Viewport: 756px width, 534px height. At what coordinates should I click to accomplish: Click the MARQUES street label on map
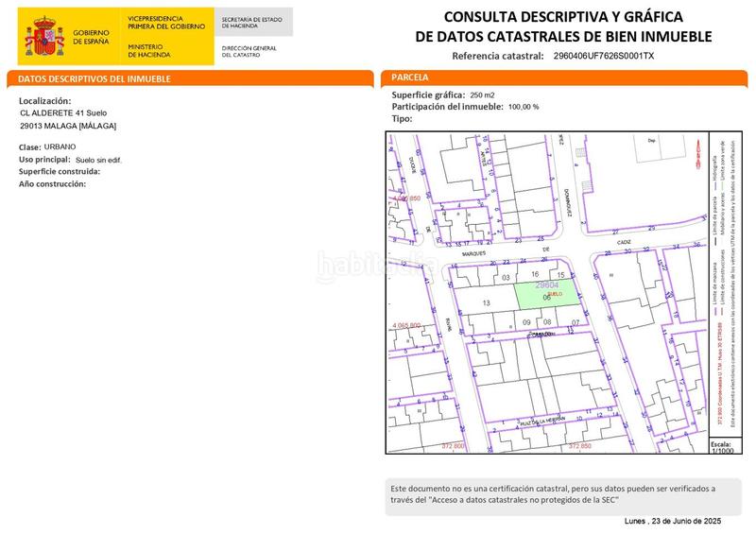tap(478, 253)
